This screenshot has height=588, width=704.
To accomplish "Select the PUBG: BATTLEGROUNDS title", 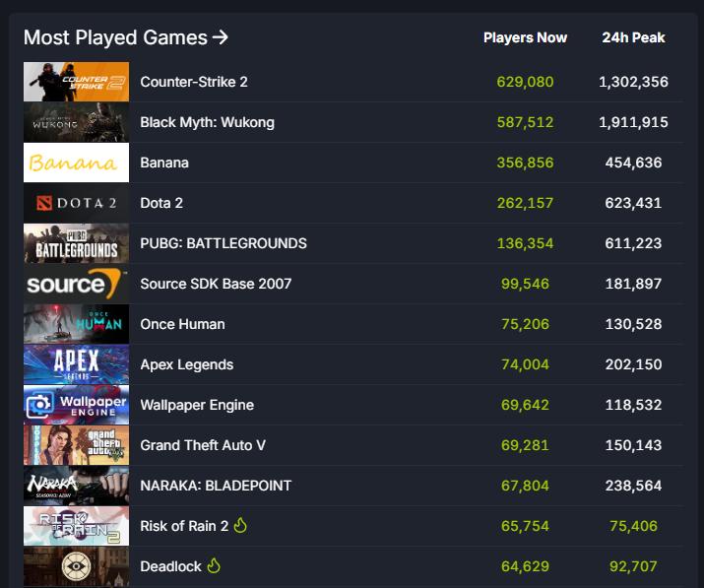I will pyautogui.click(x=224, y=243).
